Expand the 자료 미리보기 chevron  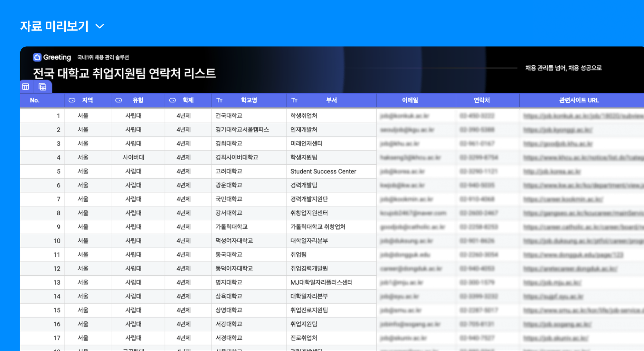tap(100, 26)
